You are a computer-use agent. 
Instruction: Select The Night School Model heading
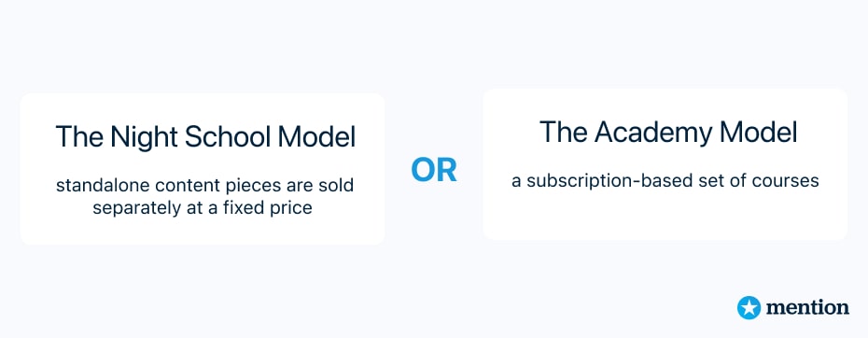pos(205,137)
